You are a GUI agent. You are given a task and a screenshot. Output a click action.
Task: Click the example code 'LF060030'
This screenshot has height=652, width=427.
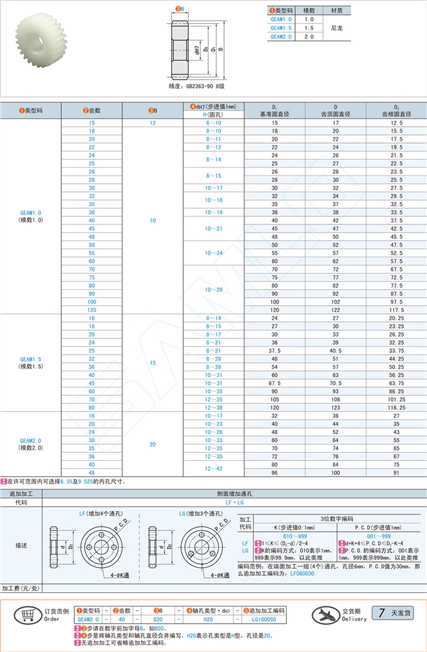(x=303, y=573)
